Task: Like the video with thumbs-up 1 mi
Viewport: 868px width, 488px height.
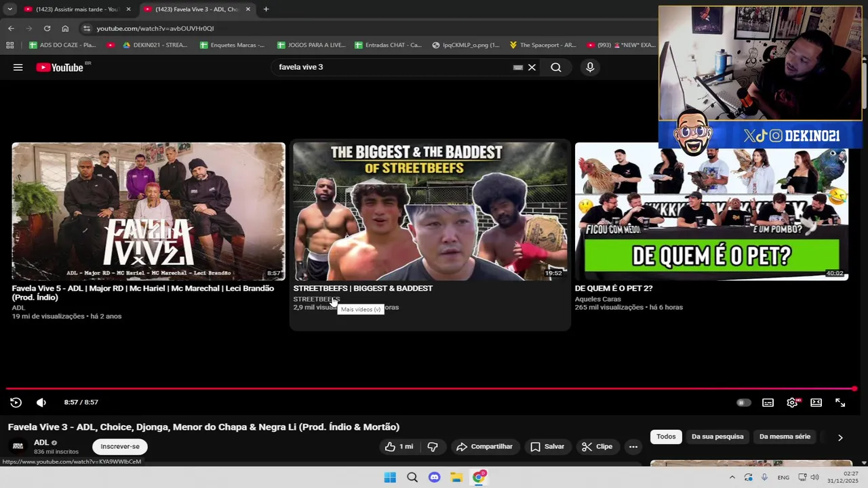Action: point(399,447)
